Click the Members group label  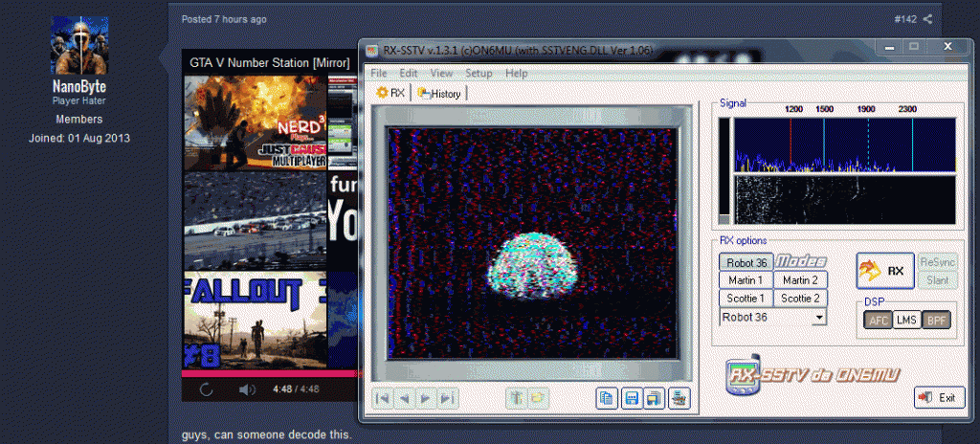pyautogui.click(x=79, y=119)
